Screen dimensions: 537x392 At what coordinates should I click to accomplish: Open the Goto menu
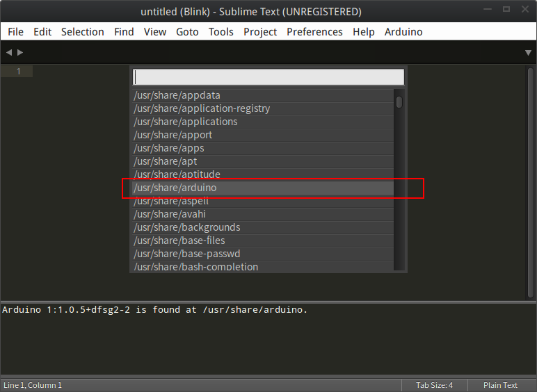(x=187, y=32)
